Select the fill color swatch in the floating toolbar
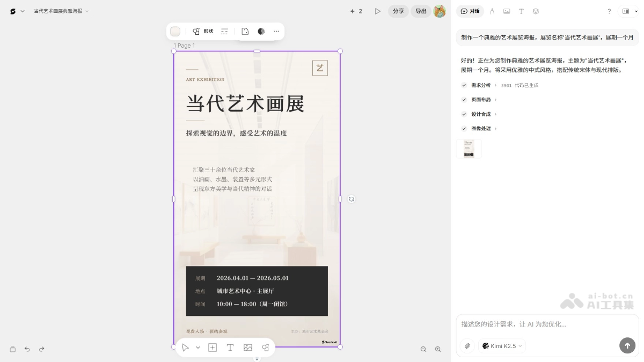Viewport: 644px width, 362px height. (x=175, y=31)
